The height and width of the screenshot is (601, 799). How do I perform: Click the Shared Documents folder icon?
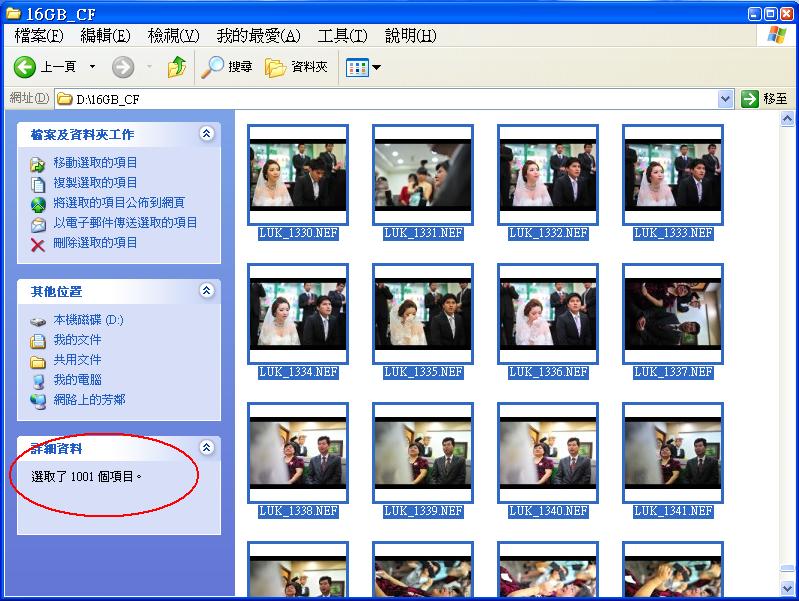[38, 361]
